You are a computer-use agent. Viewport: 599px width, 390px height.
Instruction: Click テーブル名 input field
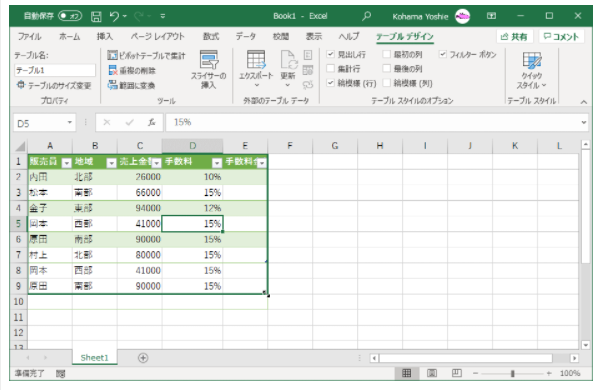[55, 70]
